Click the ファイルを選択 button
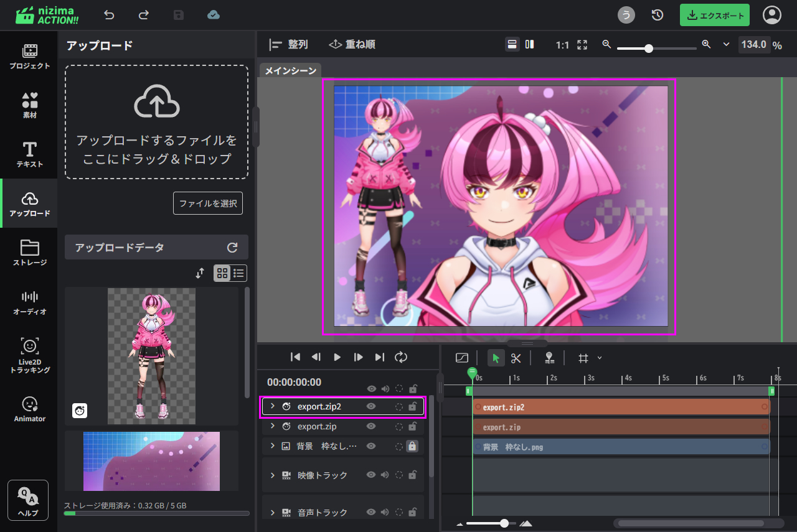Screen dimensions: 797x532 pyautogui.click(x=208, y=203)
